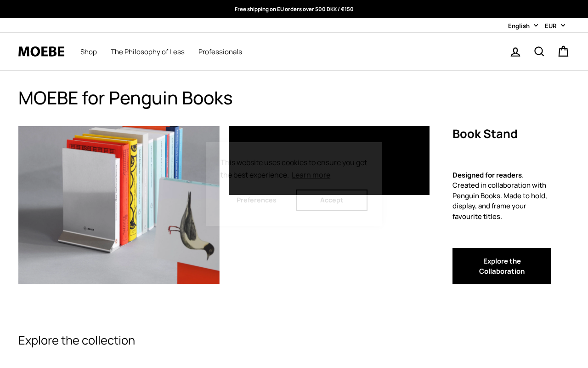
Task: Click the Explore the collection heading
Action: point(77,340)
